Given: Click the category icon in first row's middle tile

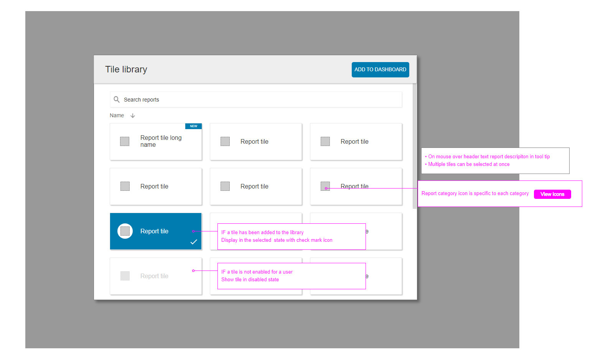Looking at the screenshot, I should click(225, 141).
